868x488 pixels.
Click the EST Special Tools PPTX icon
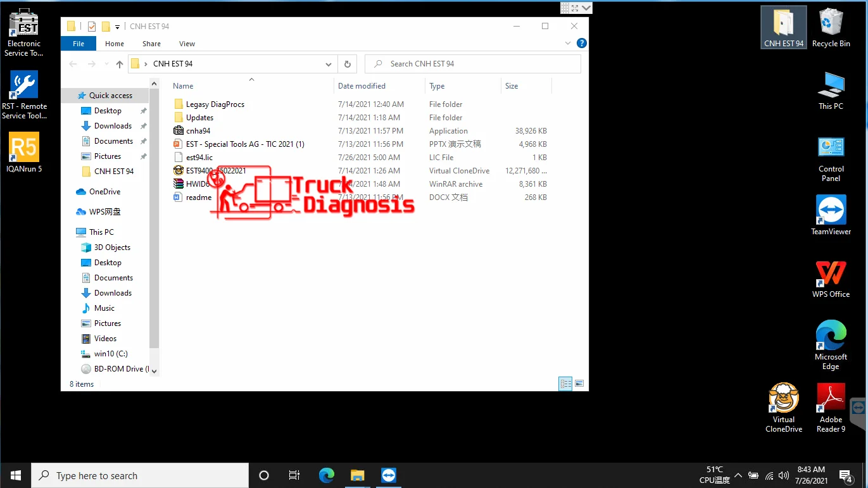tap(178, 144)
